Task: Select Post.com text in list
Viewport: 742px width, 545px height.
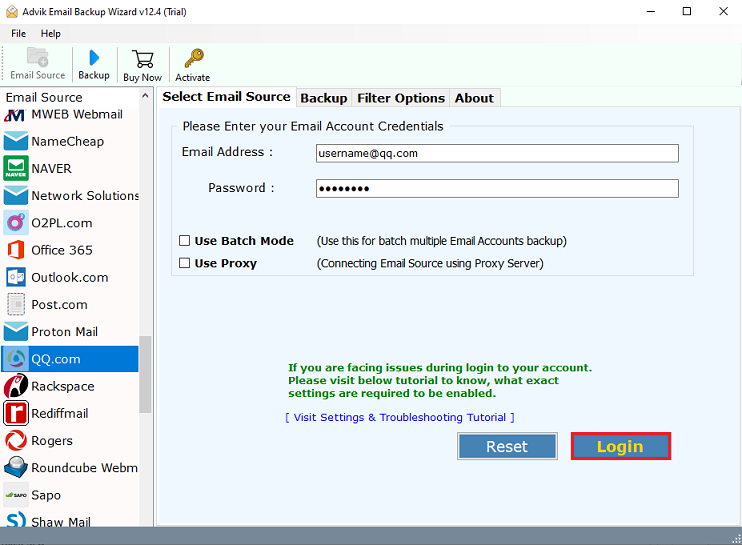Action: (59, 304)
